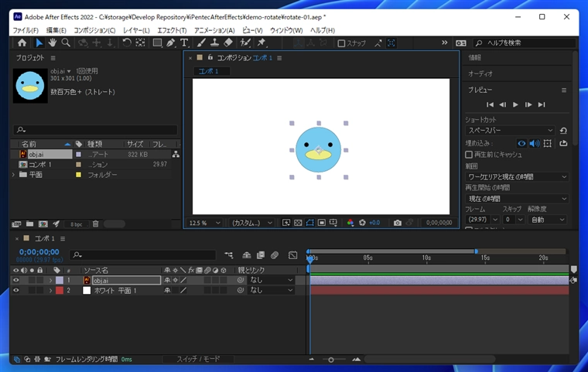
Task: Open the アニメーション(A) menu
Action: coord(214,30)
